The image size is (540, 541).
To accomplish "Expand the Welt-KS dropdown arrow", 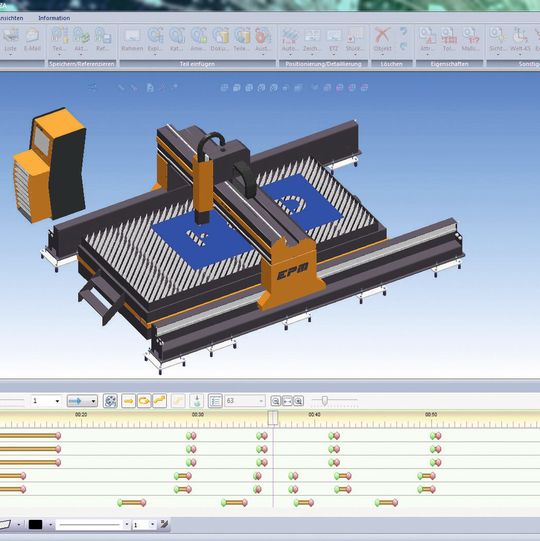I will pos(520,55).
